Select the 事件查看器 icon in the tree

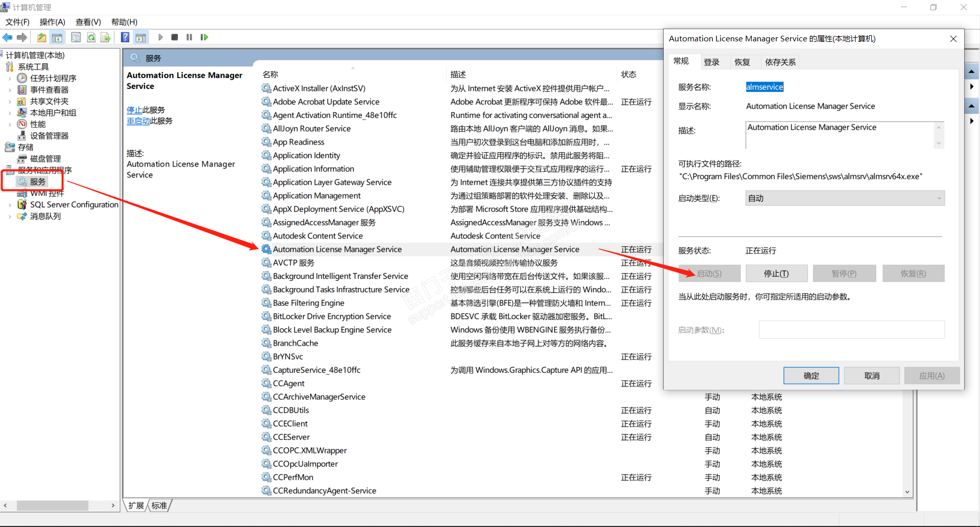22,90
